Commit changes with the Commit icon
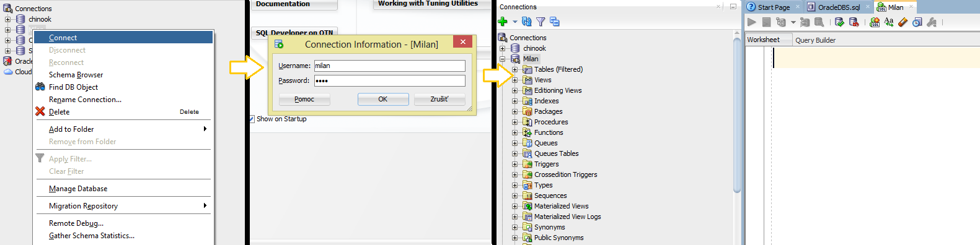 coord(839,22)
